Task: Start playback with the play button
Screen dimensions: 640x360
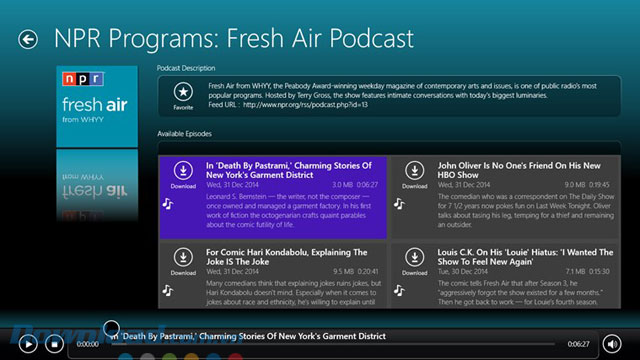Action: 28,344
